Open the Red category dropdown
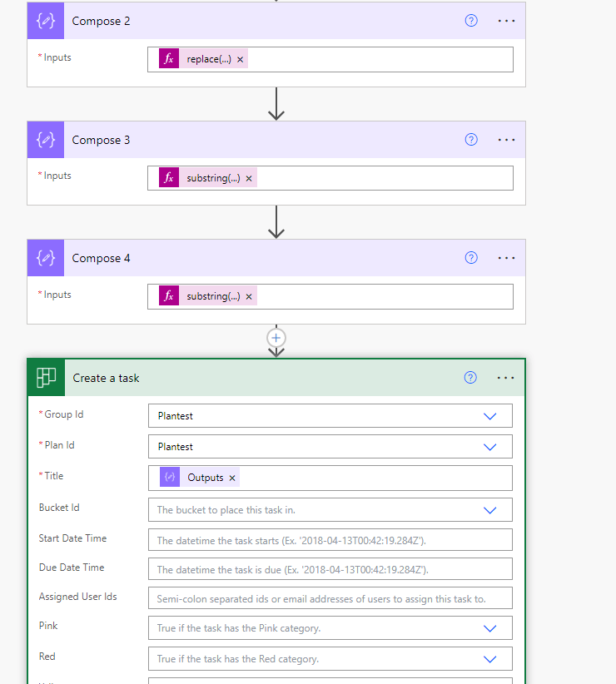The height and width of the screenshot is (684, 616). coord(490,658)
